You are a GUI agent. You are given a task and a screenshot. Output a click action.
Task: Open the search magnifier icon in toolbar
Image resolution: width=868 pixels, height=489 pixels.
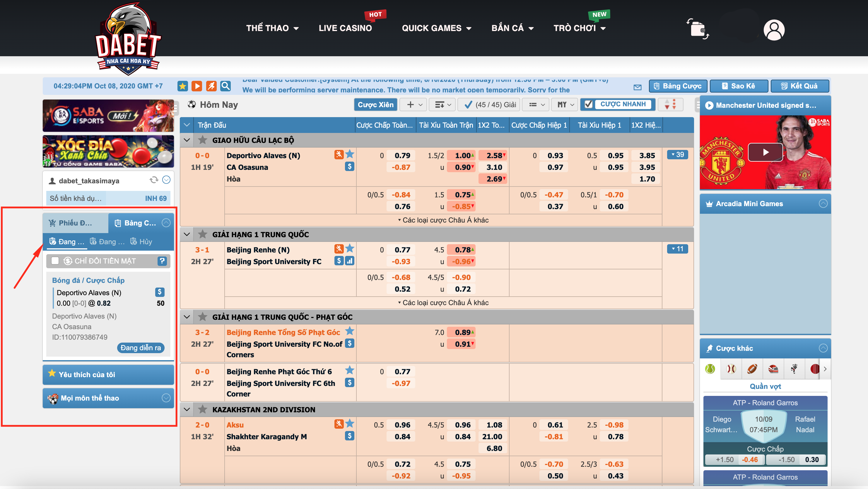click(x=225, y=86)
